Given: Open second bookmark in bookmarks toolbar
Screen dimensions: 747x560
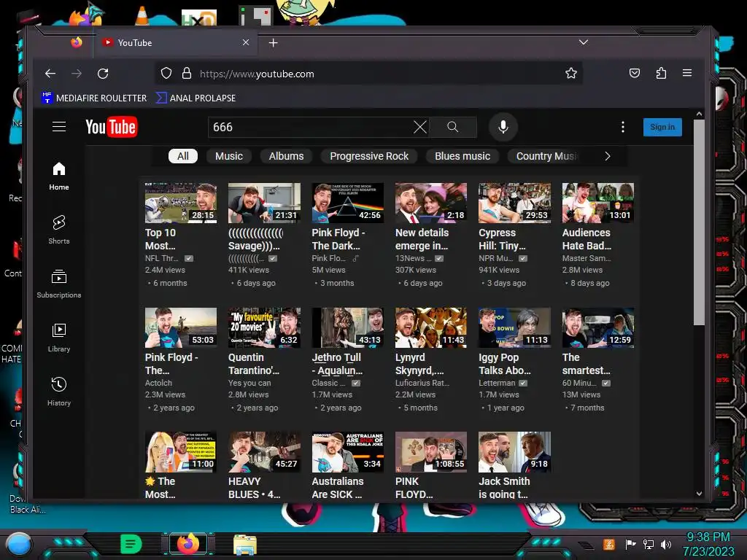Looking at the screenshot, I should 196,98.
